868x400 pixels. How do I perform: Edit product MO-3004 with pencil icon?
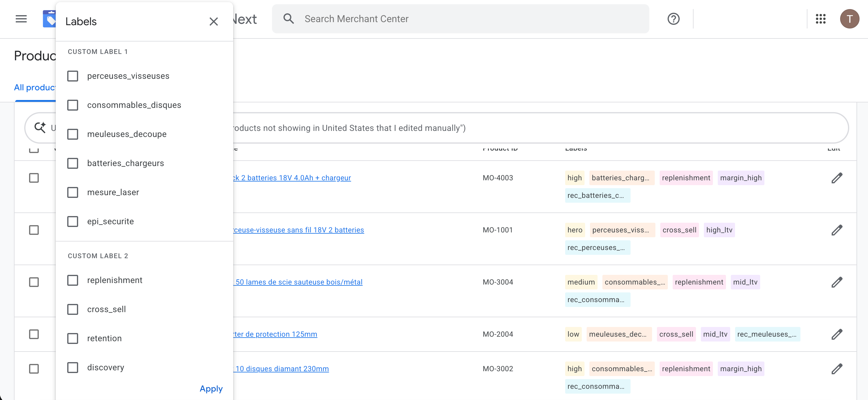tap(837, 282)
